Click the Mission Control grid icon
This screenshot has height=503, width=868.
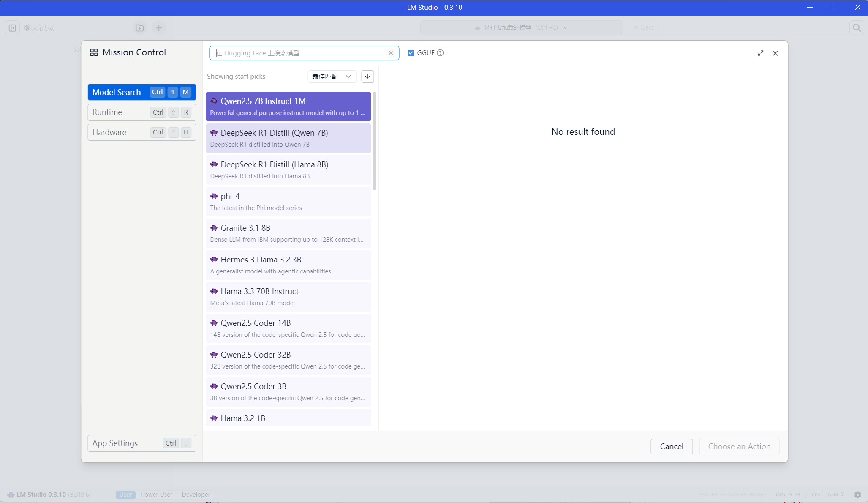pyautogui.click(x=94, y=52)
